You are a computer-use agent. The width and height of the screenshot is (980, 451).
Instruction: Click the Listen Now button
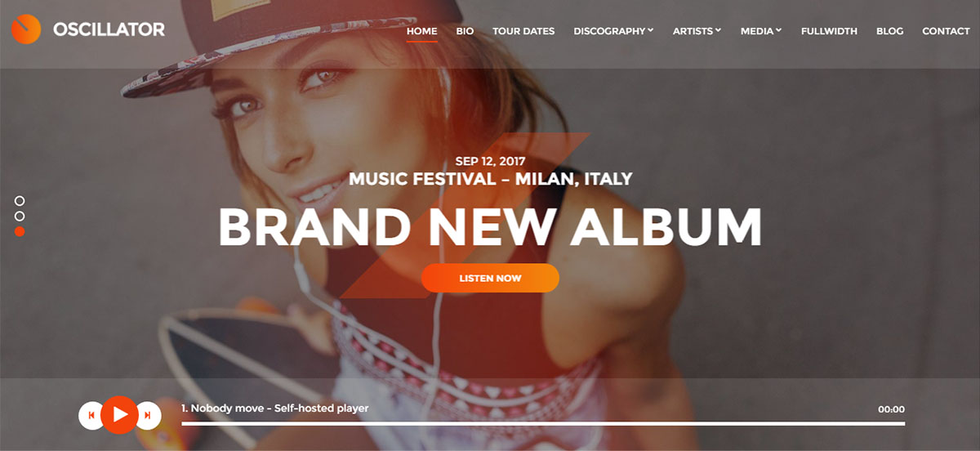tap(490, 278)
